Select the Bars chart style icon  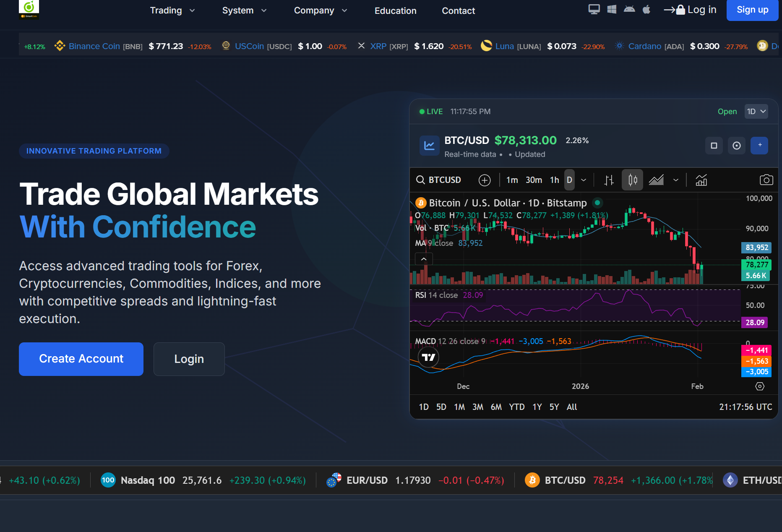(x=609, y=180)
